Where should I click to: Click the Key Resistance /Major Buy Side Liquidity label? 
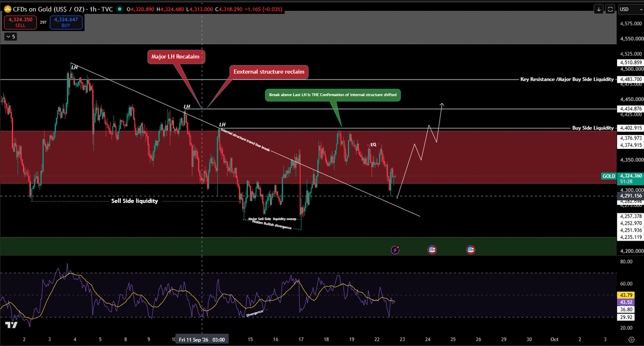[x=567, y=79]
